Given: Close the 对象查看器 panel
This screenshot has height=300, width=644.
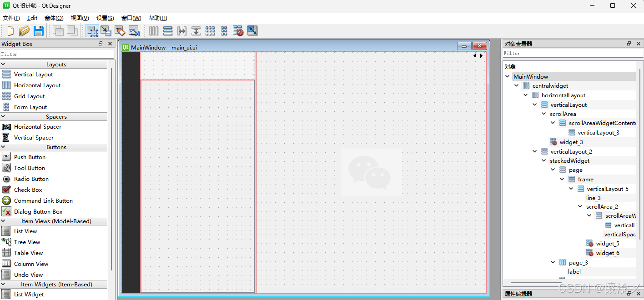Looking at the screenshot, I should (x=639, y=44).
